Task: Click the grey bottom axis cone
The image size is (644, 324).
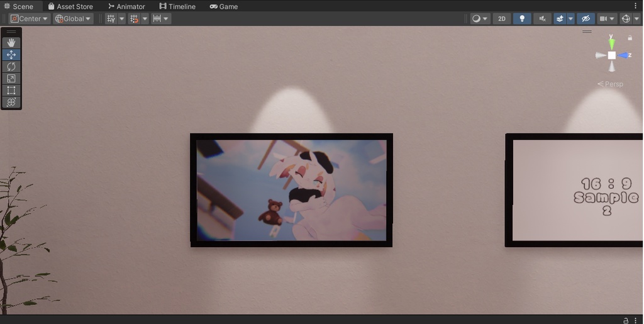Action: 612,66
